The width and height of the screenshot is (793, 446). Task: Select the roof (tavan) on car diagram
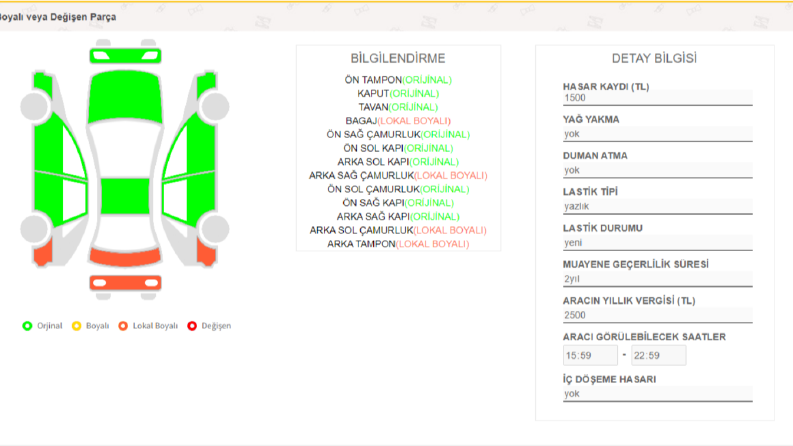[125, 196]
